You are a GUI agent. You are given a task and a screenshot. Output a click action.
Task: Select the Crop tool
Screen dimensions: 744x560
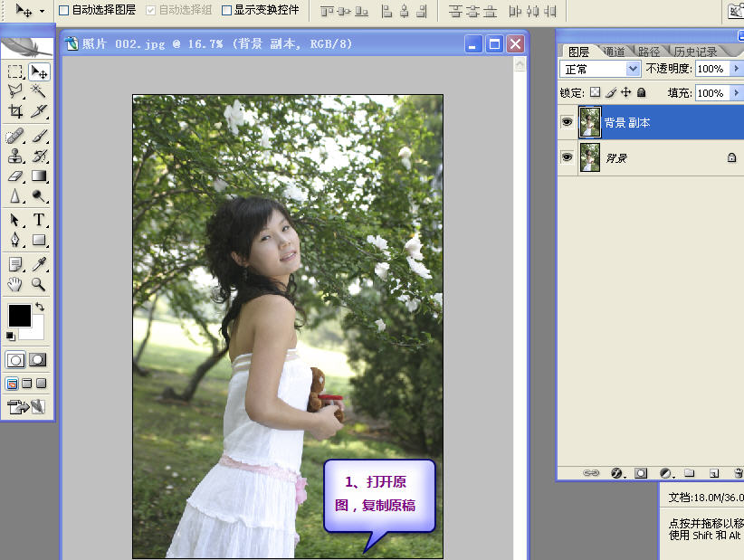pyautogui.click(x=15, y=111)
